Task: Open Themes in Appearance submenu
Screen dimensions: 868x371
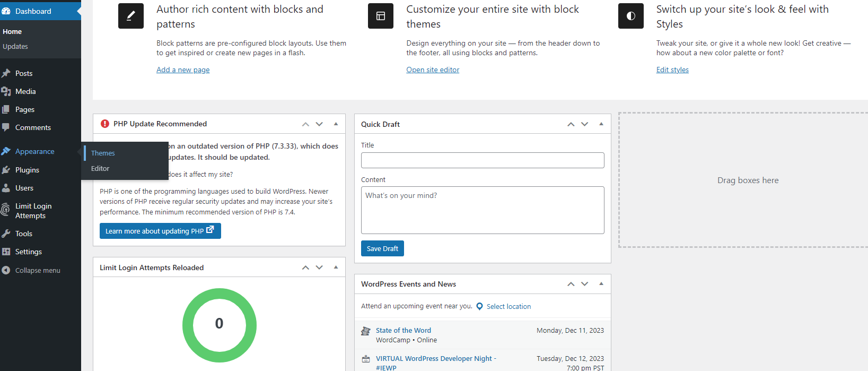Action: 103,153
